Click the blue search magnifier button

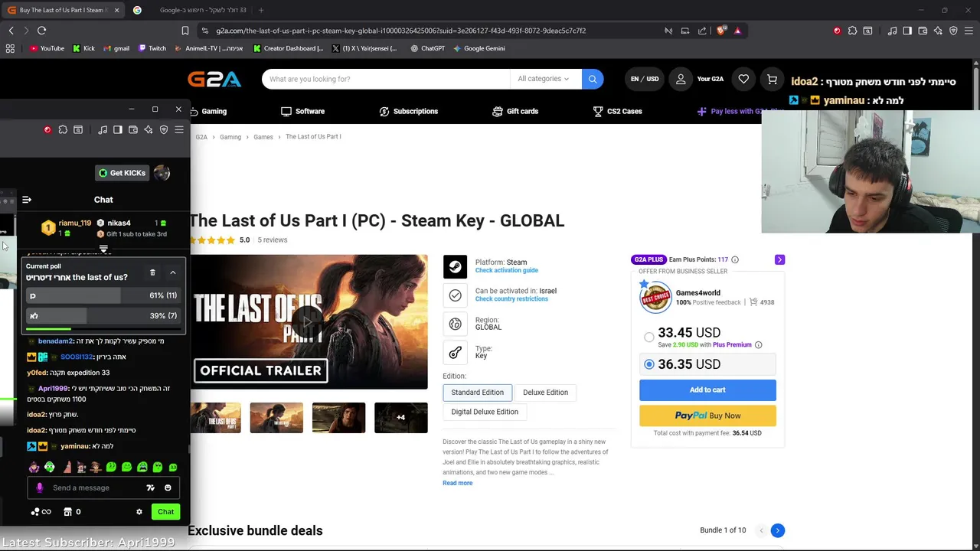point(593,79)
